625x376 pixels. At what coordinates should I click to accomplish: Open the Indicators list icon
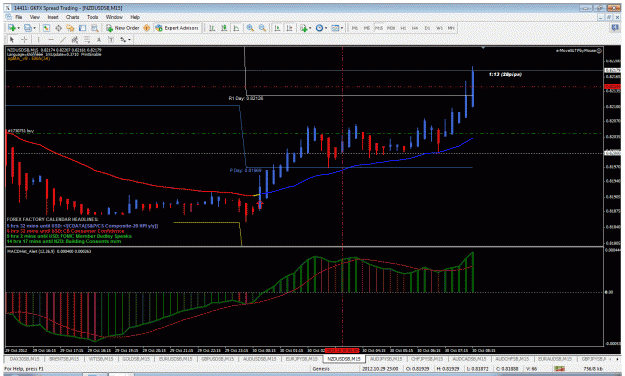[304, 28]
